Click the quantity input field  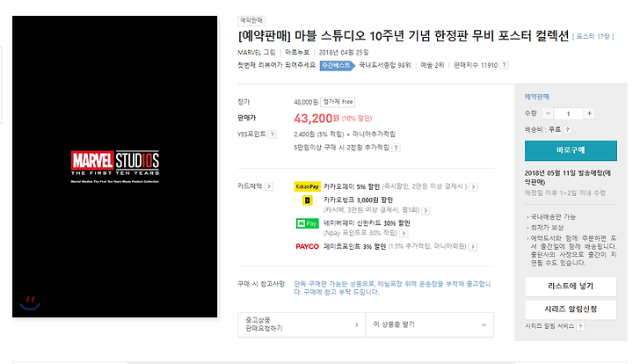point(568,113)
